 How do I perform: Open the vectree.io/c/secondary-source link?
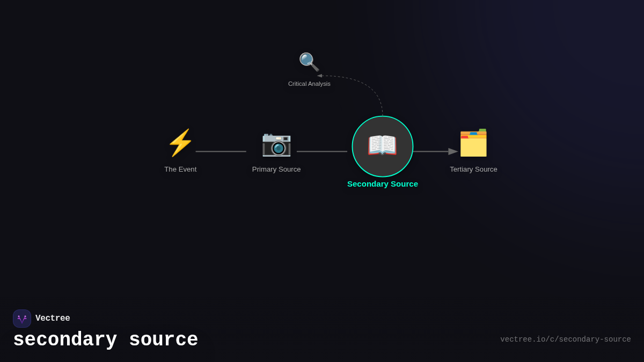566,339
